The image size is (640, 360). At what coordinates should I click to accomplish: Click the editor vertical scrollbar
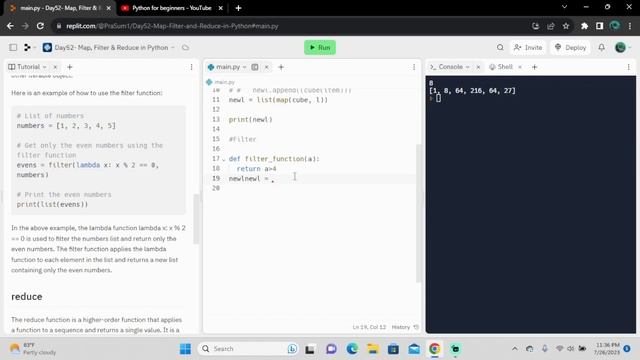coord(418,213)
